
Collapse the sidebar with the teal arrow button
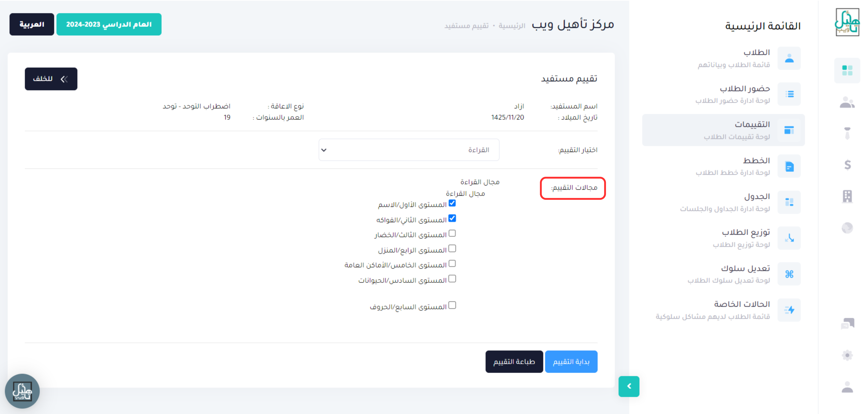pyautogui.click(x=629, y=386)
